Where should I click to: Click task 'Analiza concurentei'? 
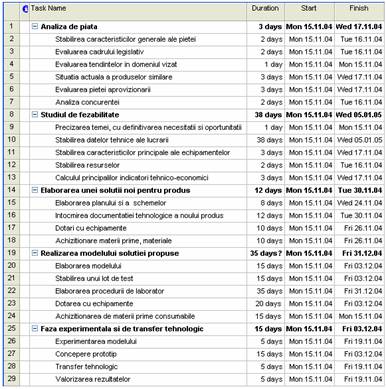tap(87, 102)
